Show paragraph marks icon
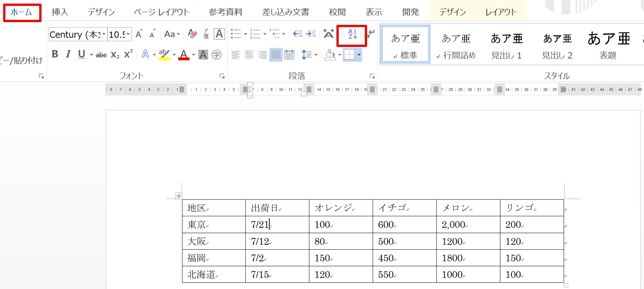Viewport: 644px width, 289px height. (x=371, y=34)
